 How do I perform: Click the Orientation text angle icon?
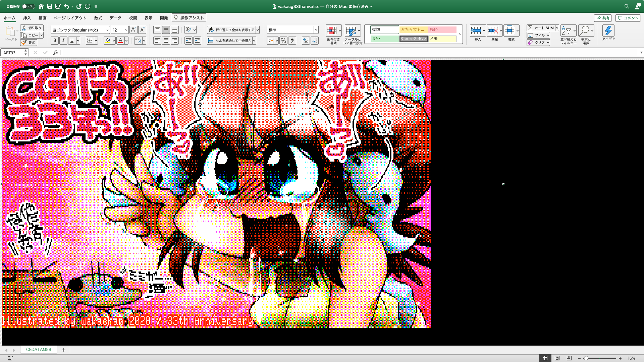pos(189,30)
